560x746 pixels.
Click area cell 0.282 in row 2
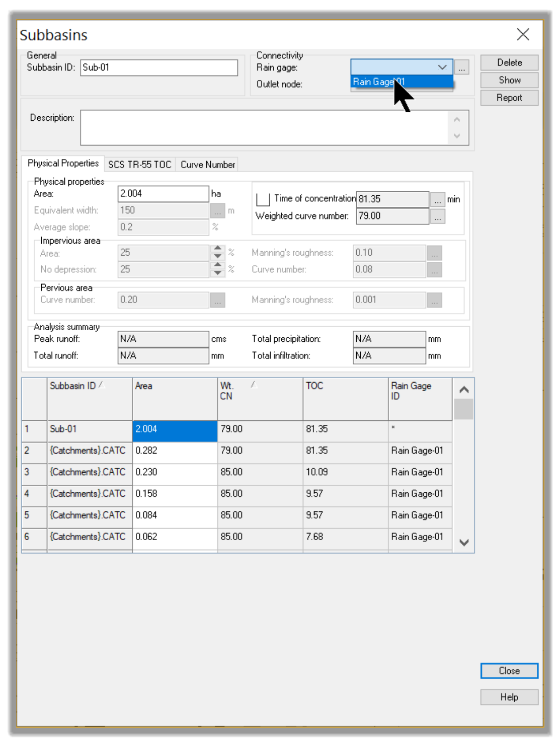(175, 453)
